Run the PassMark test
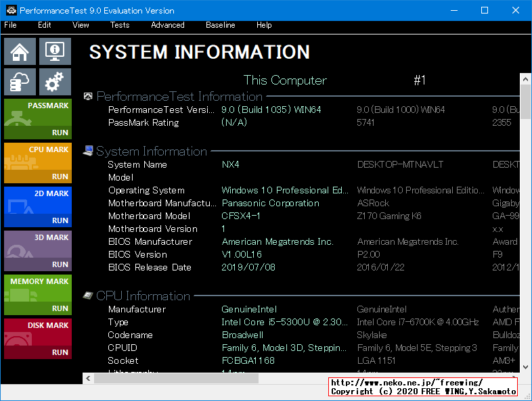The height and width of the screenshot is (401, 532). pos(60,133)
